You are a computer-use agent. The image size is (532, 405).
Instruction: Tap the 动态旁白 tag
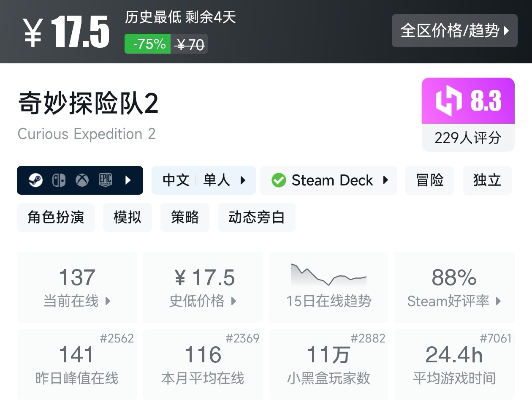pos(256,217)
